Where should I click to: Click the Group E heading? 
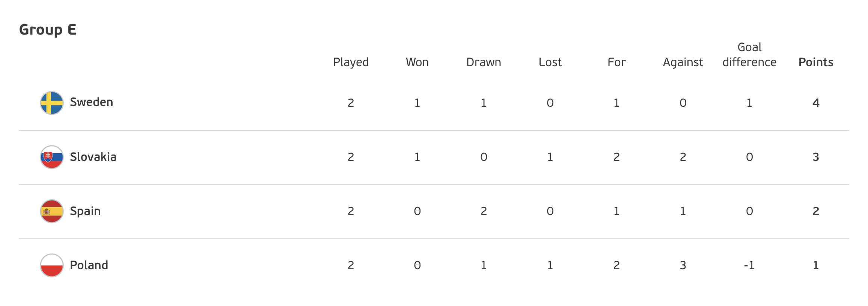pos(48,29)
